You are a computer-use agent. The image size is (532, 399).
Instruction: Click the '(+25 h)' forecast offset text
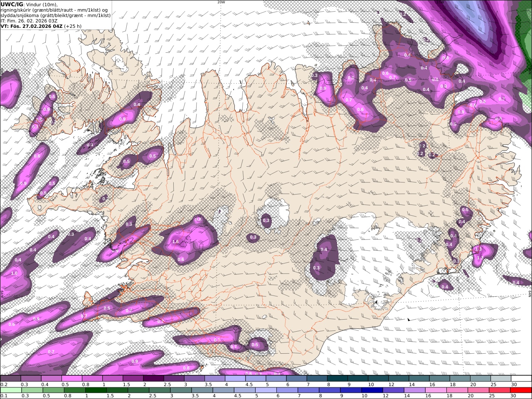tap(74, 26)
